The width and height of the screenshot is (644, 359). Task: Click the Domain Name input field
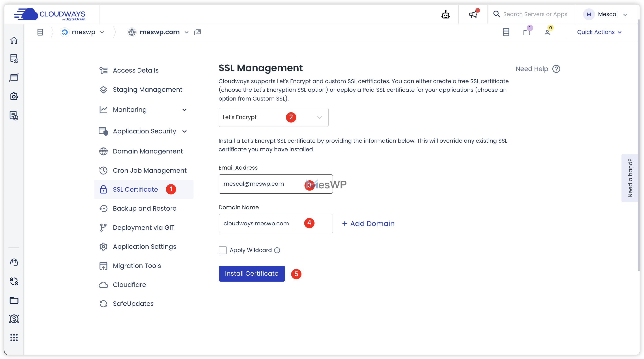[275, 224]
